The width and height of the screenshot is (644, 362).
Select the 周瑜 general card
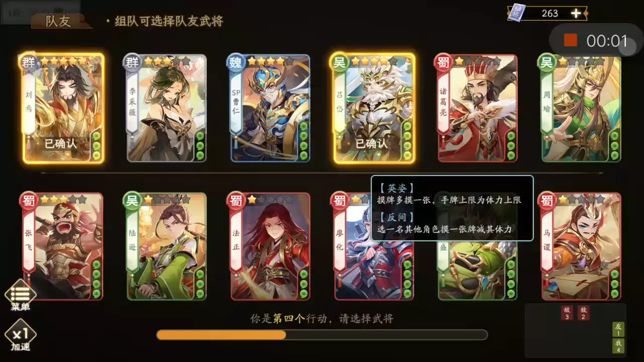point(581,108)
